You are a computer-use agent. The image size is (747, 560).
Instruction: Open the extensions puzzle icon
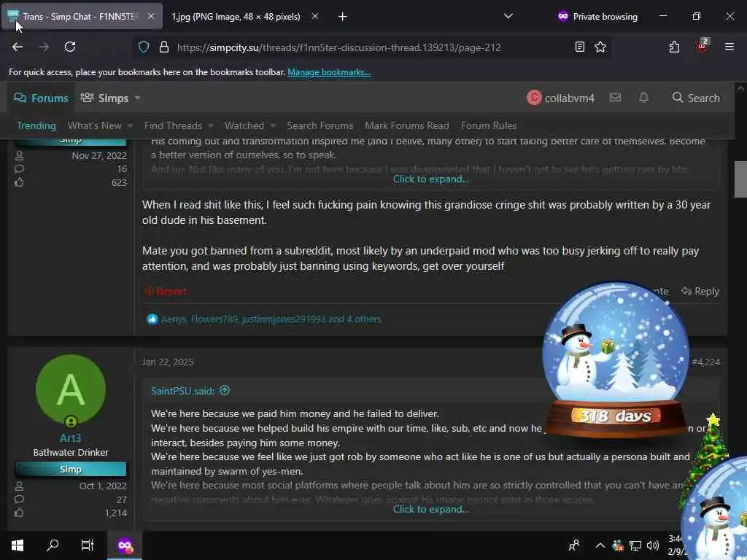(674, 47)
